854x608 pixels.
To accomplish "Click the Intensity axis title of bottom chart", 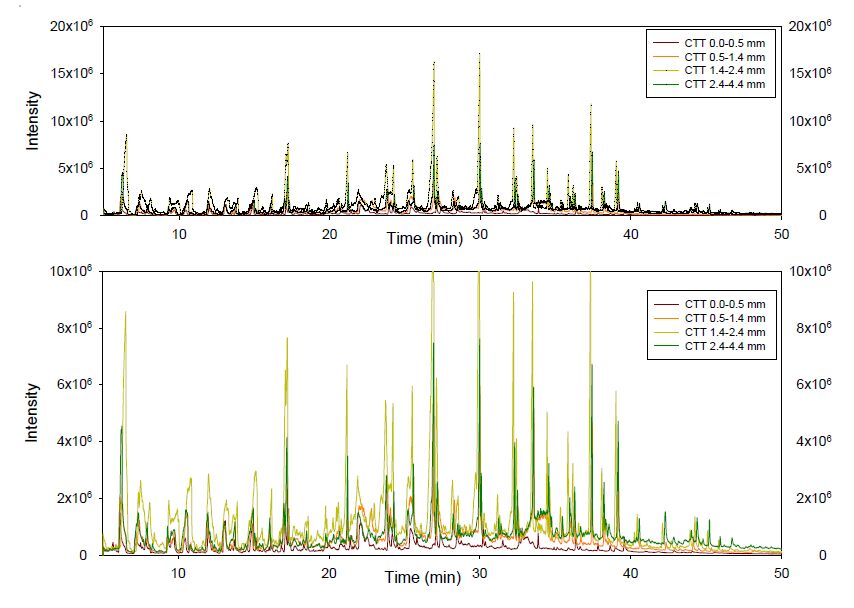I will 33,413.
